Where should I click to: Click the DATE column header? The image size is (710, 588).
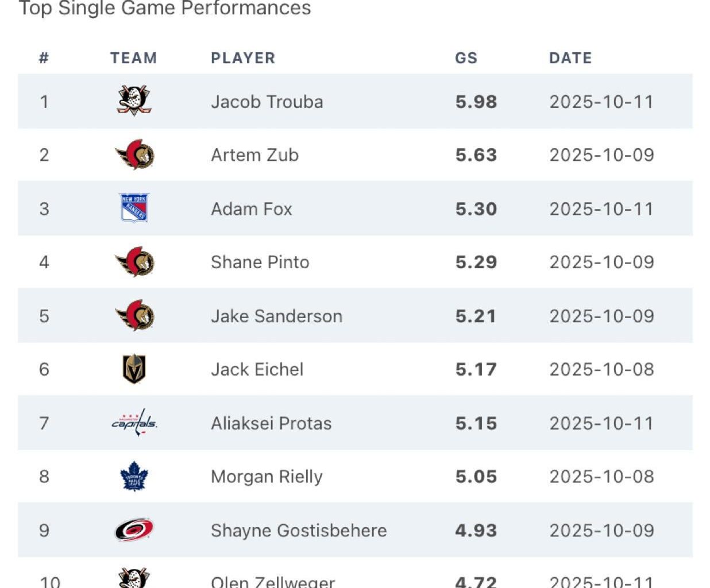coord(570,57)
